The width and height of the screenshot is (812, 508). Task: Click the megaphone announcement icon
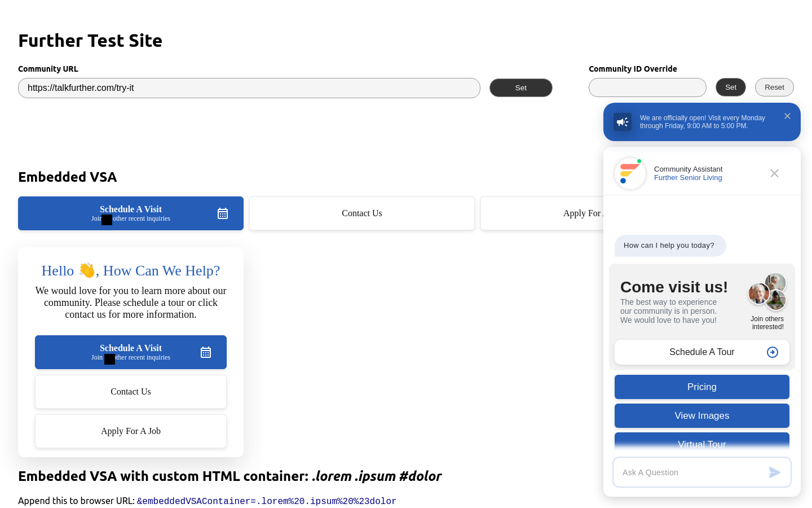(x=623, y=122)
